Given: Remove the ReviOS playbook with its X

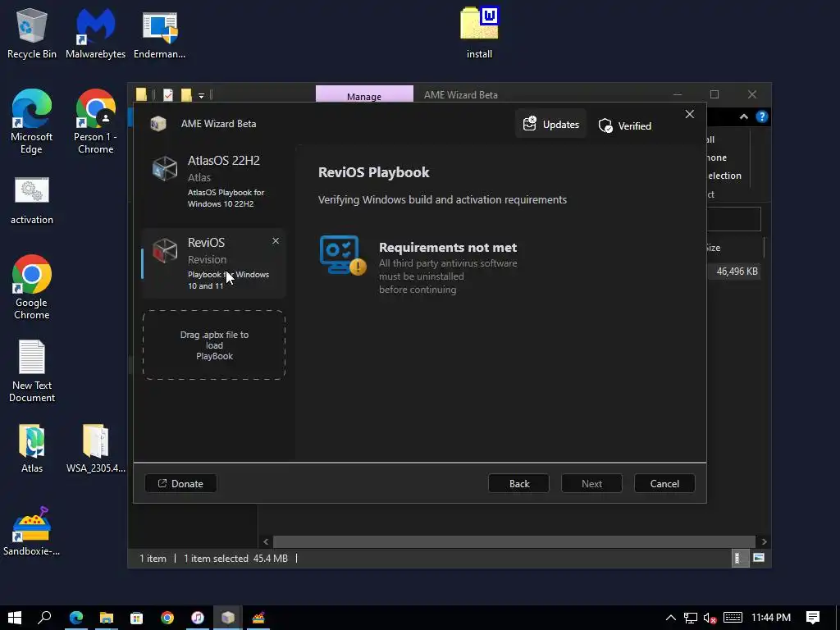Looking at the screenshot, I should click(x=276, y=241).
